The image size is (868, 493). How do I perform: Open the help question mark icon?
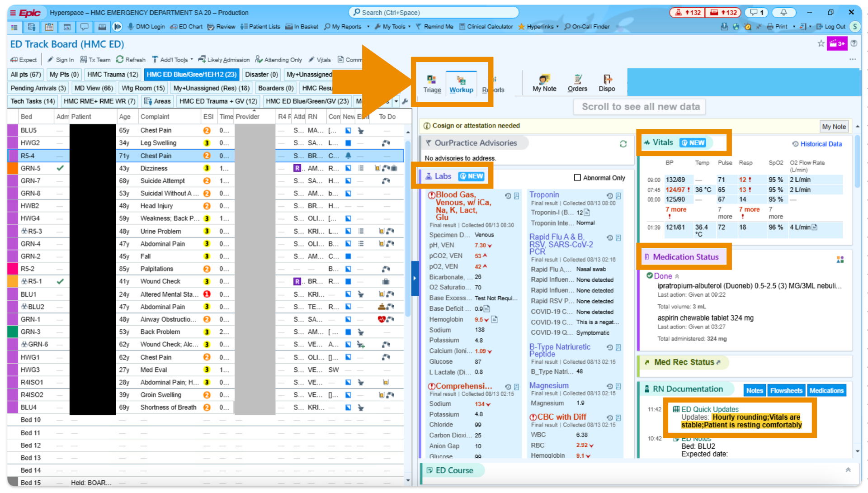coord(854,43)
